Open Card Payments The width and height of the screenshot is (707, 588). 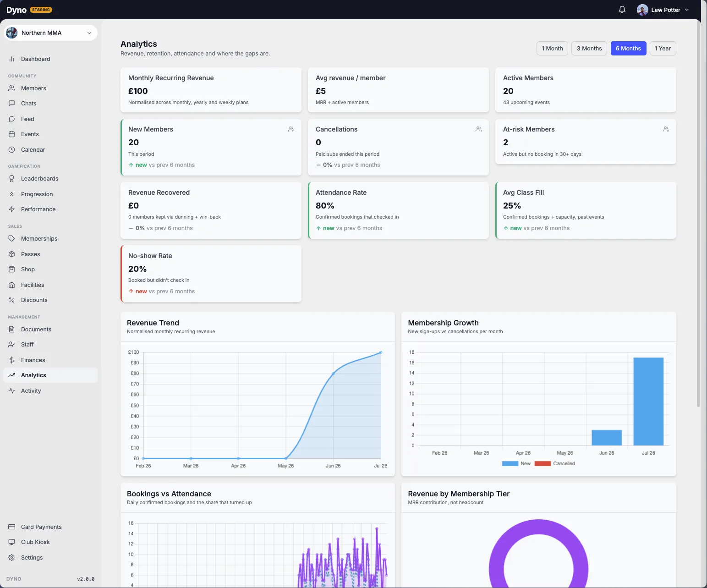(50, 527)
